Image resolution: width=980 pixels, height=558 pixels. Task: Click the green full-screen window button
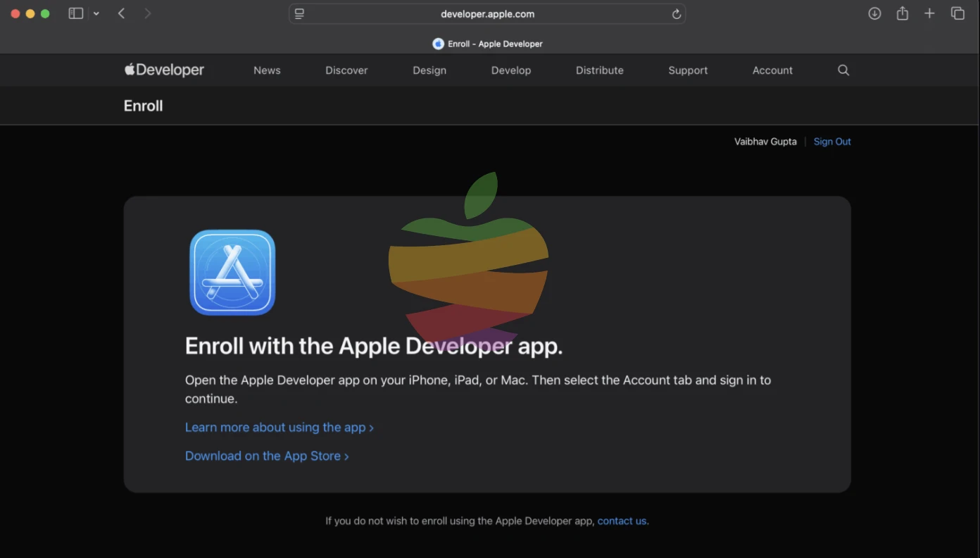45,13
